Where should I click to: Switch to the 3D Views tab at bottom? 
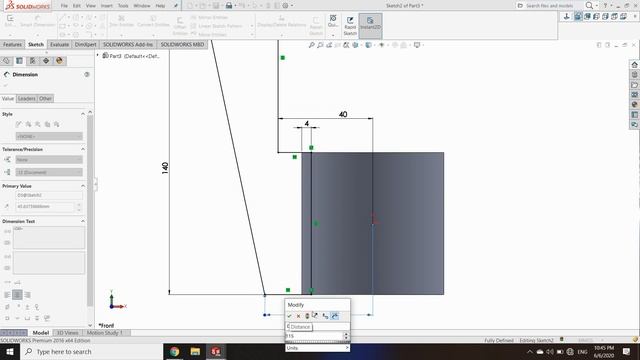tap(67, 333)
